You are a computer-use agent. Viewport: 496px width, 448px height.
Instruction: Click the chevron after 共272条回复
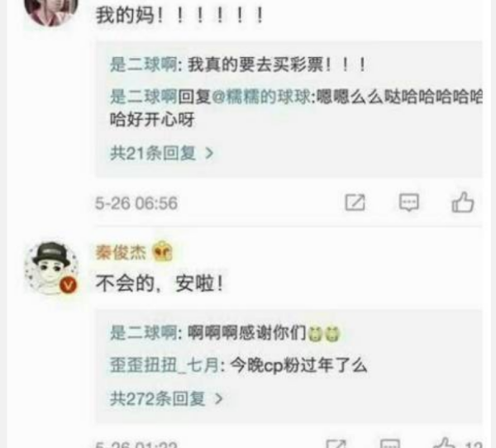[219, 398]
